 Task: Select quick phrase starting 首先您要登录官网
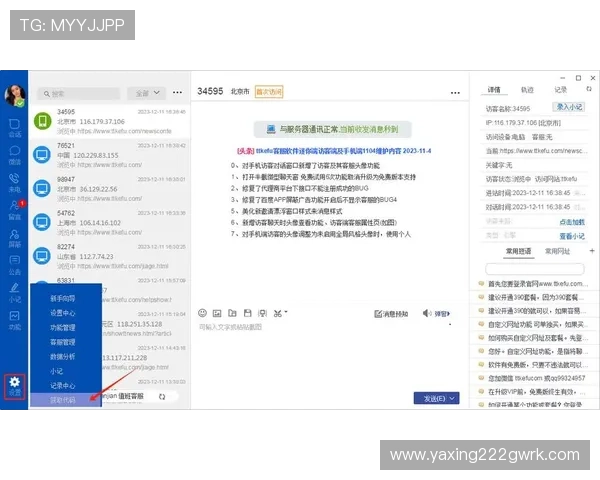[534, 284]
